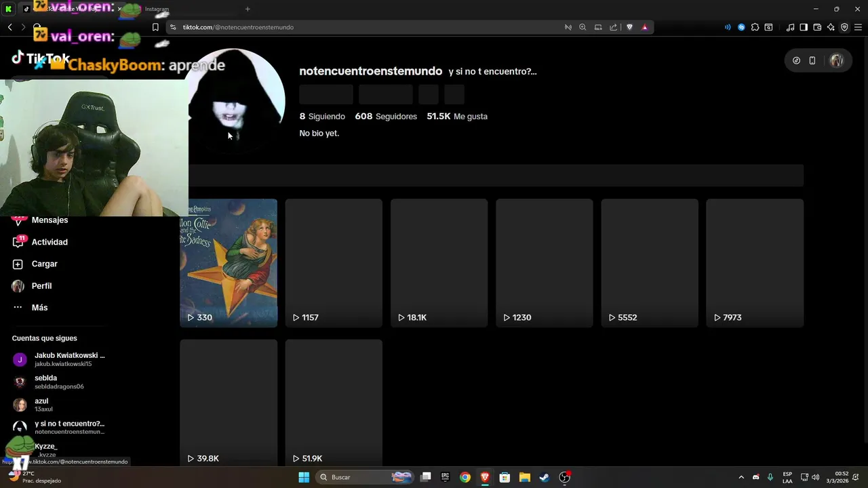The height and width of the screenshot is (488, 868).
Task: Open the Brave Rewards triangle icon
Action: pyautogui.click(x=644, y=27)
